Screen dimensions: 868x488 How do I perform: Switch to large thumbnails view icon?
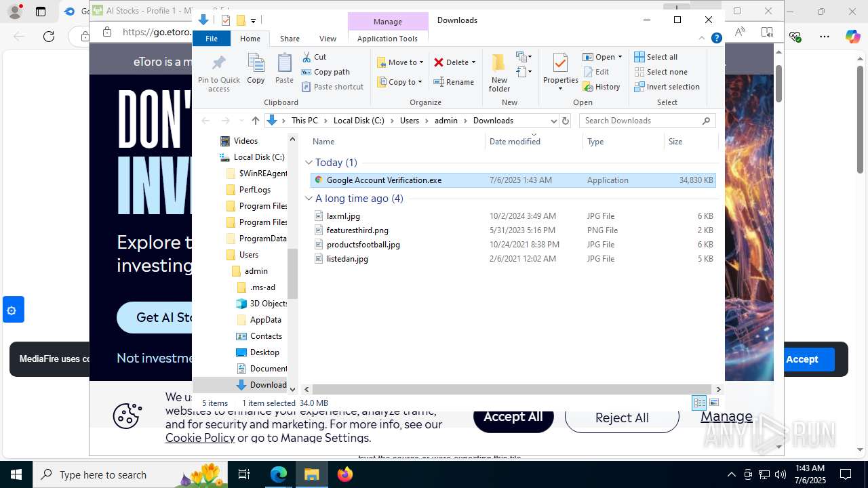pyautogui.click(x=713, y=403)
